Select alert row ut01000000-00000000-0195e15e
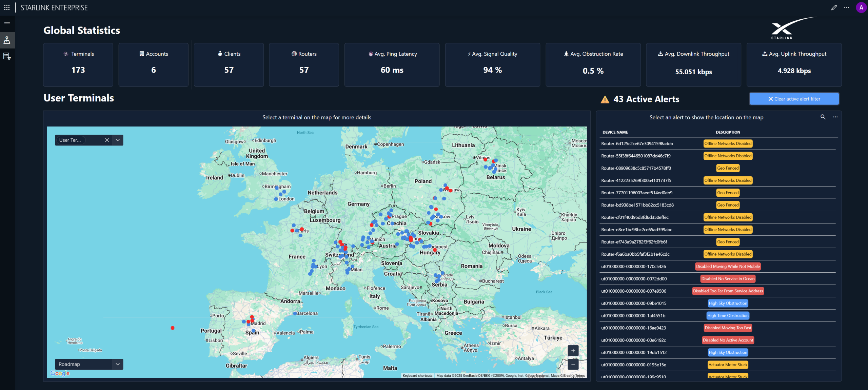The height and width of the screenshot is (390, 868). pyautogui.click(x=718, y=365)
